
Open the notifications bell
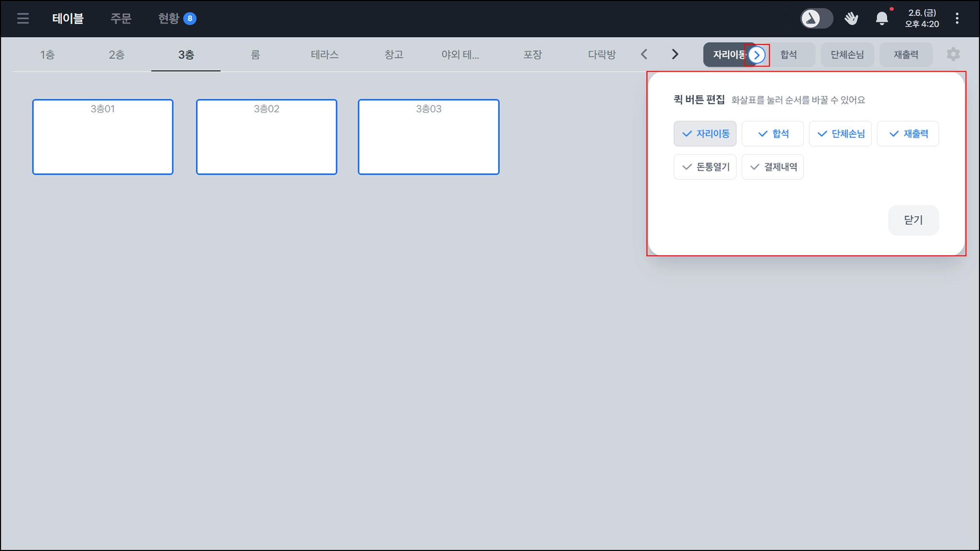coord(881,19)
